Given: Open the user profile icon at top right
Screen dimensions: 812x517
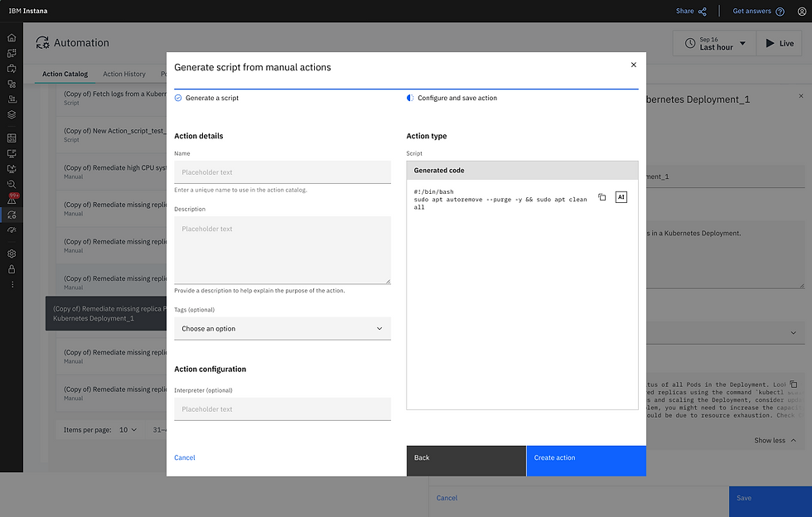Looking at the screenshot, I should click(x=802, y=12).
